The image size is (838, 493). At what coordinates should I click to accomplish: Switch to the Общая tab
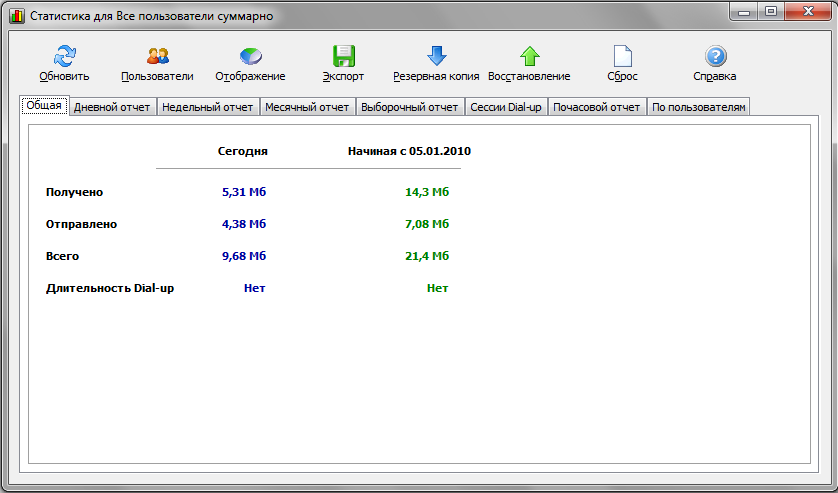44,106
